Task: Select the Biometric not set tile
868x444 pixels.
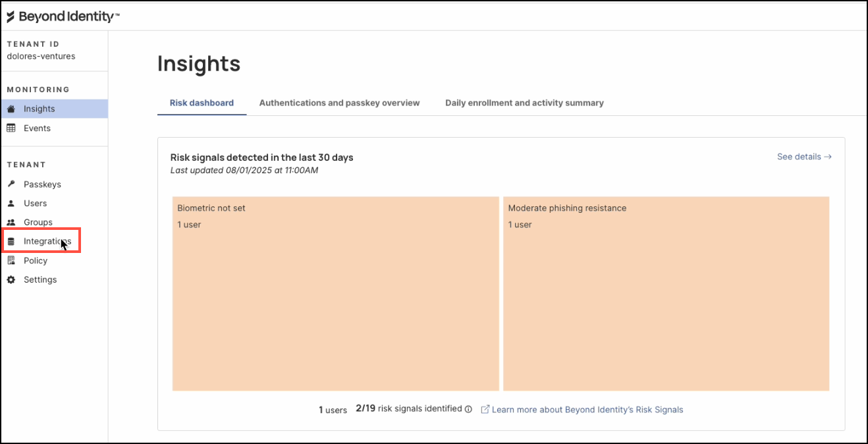Action: click(335, 293)
